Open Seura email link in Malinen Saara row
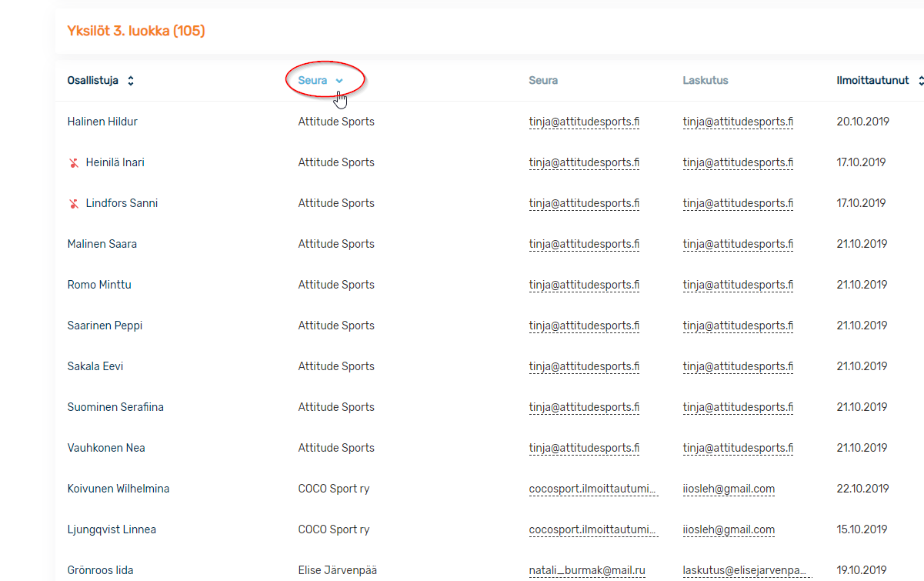The image size is (924, 581). click(584, 244)
